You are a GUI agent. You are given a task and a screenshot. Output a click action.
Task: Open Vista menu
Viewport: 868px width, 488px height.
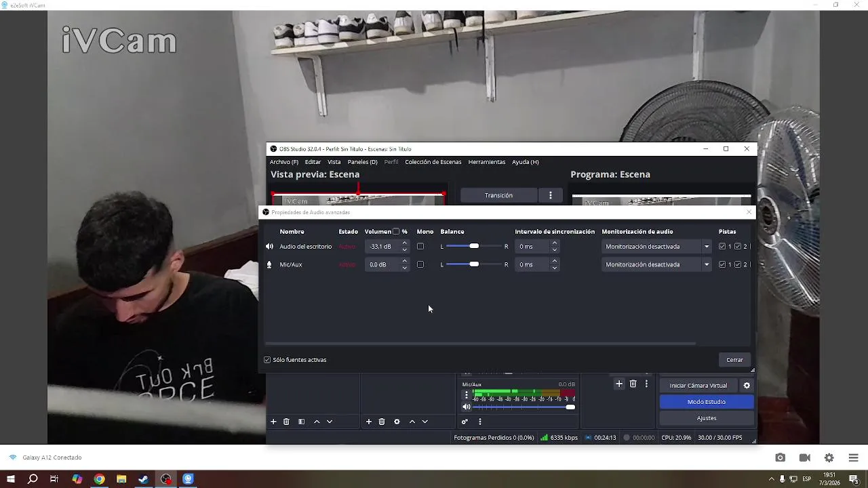coord(334,162)
